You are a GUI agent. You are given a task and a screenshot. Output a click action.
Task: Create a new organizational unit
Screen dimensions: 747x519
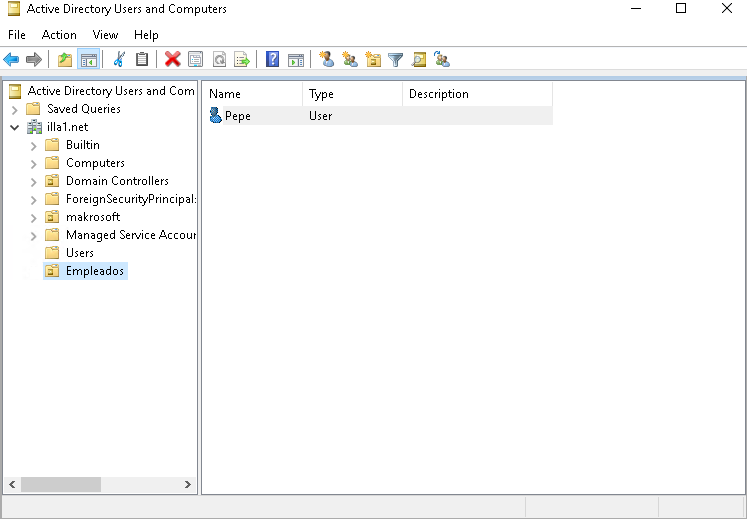coord(373,59)
